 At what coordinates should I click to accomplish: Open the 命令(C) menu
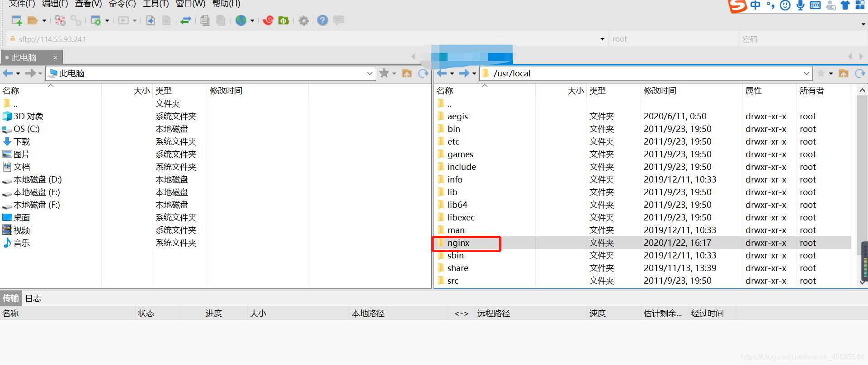pyautogui.click(x=122, y=4)
